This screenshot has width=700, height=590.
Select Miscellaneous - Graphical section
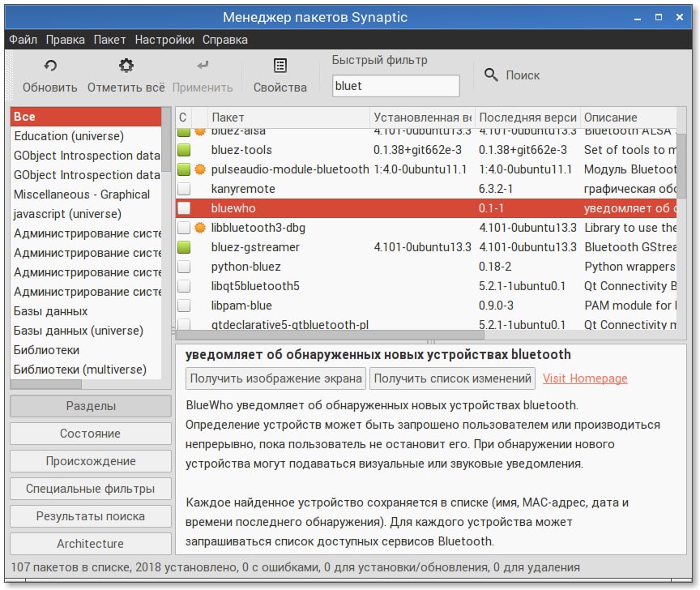86,195
